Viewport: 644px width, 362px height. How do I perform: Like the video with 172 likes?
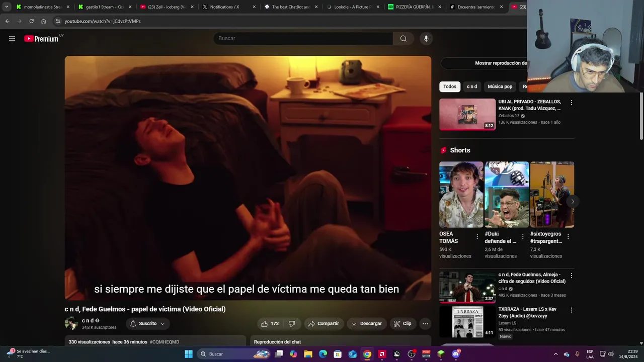(x=270, y=324)
